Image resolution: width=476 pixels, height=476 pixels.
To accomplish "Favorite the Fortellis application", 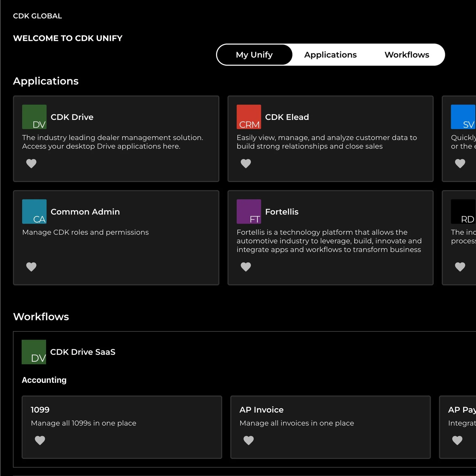I will 245,267.
